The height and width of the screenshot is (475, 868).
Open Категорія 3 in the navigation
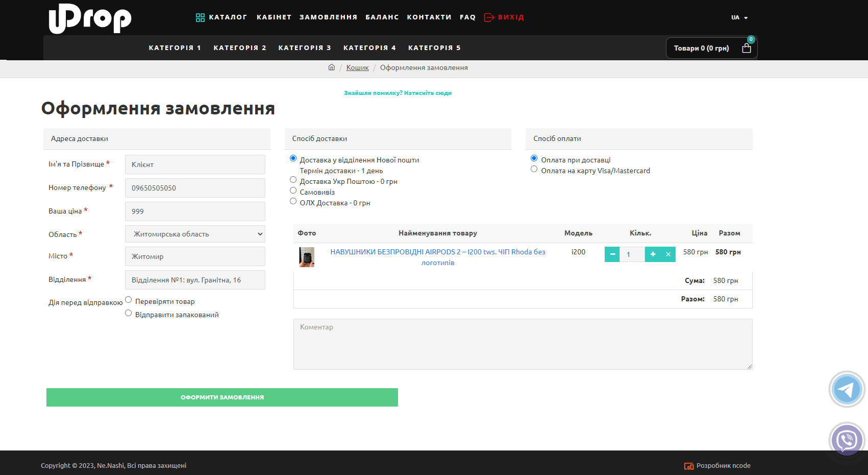click(305, 48)
